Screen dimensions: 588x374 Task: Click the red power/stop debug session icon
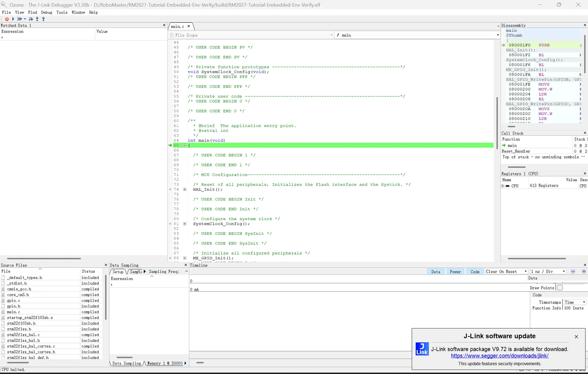coord(7,19)
